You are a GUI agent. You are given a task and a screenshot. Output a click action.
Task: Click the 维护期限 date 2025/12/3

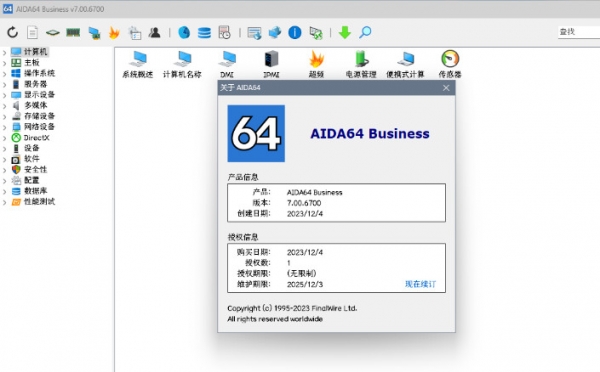pyautogui.click(x=305, y=284)
